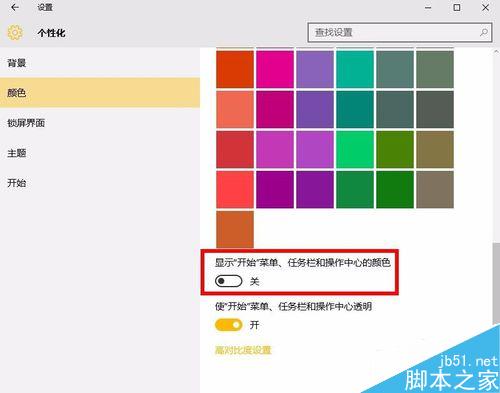The height and width of the screenshot is (393, 500).
Task: Pick the salmon coral swatch in second row
Action: coord(235,109)
